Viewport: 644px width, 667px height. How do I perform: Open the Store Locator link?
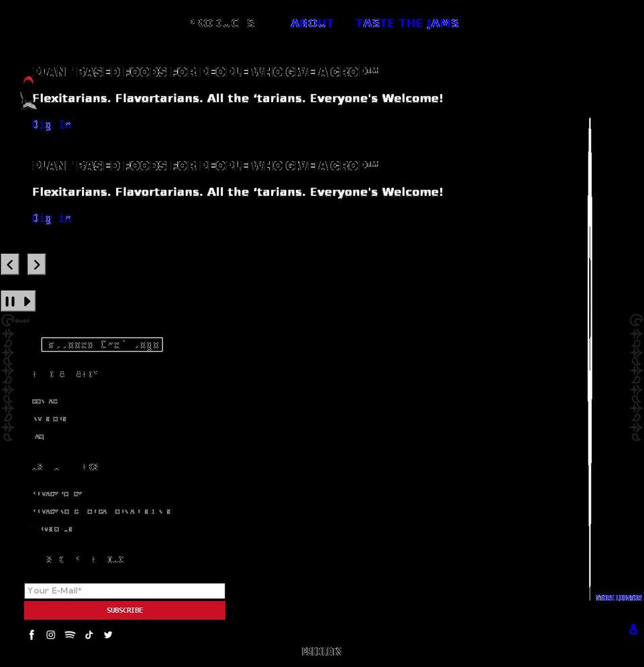tap(619, 597)
